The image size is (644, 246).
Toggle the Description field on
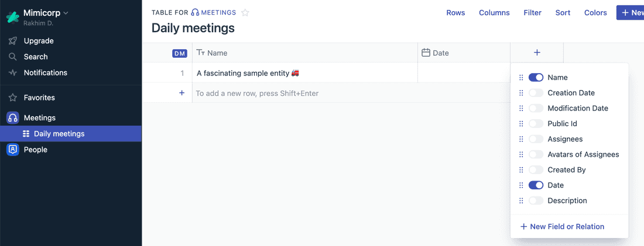[x=536, y=200]
